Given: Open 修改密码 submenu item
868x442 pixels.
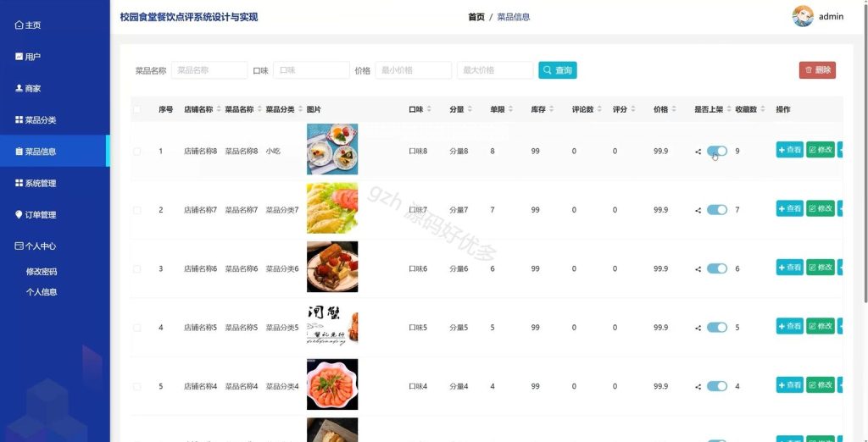Looking at the screenshot, I should 42,272.
